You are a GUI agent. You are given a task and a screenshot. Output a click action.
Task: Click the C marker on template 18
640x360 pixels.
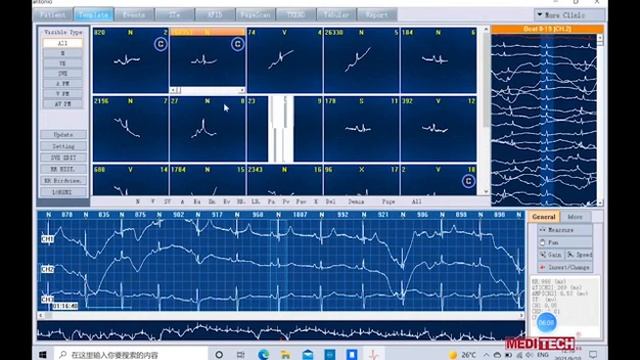pyautogui.click(x=469, y=181)
